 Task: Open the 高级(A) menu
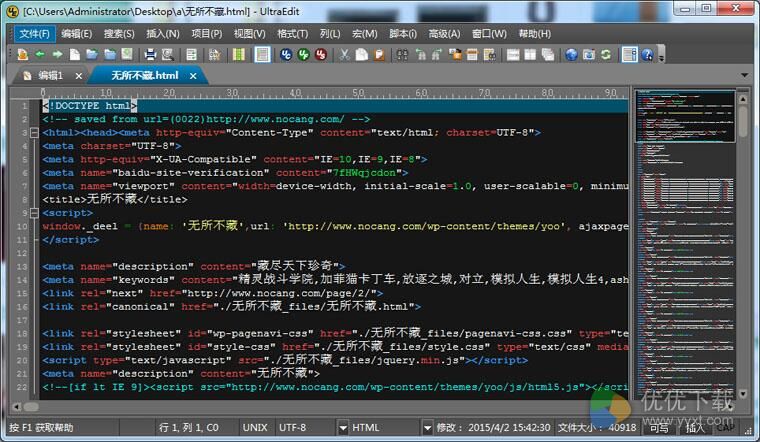[x=444, y=33]
